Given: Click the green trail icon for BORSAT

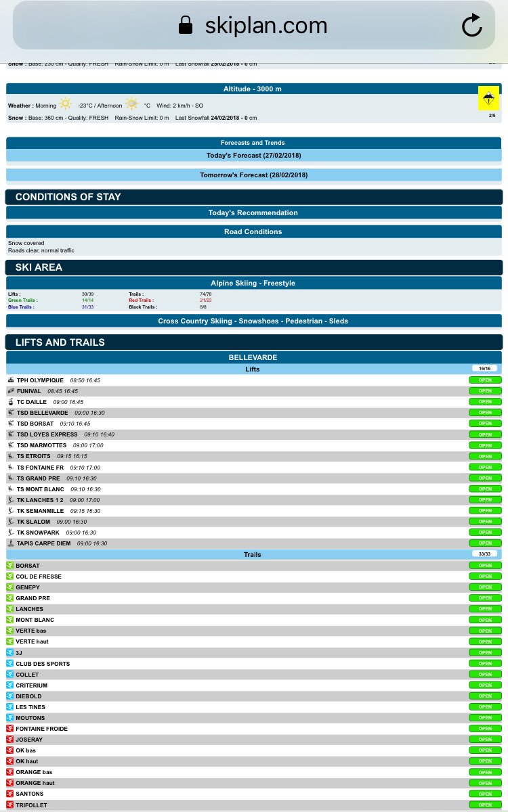Looking at the screenshot, I should 10,566.
